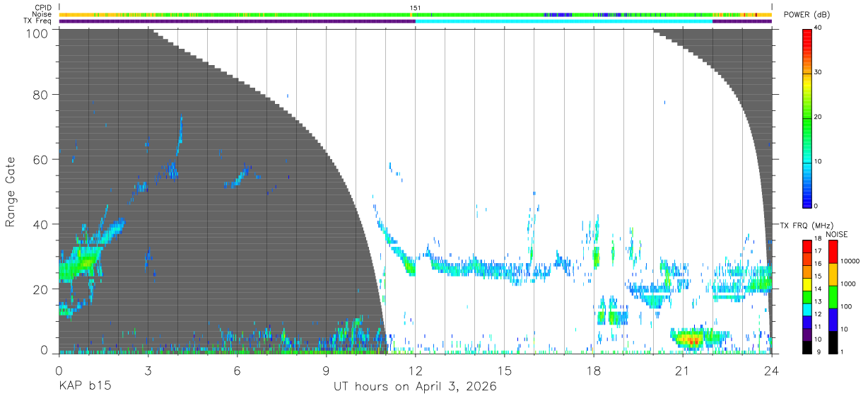
Task: Click the 13 label in TX FRQ legend
Action: pos(819,302)
